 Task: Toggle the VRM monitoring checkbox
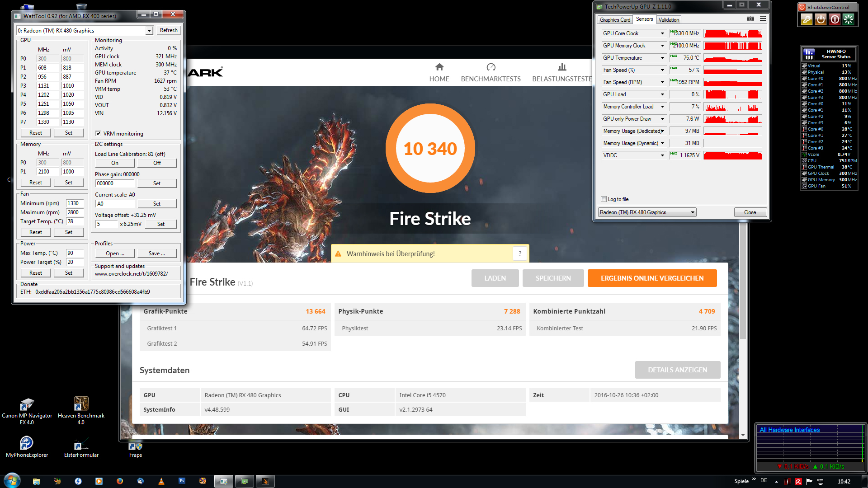[x=98, y=133]
